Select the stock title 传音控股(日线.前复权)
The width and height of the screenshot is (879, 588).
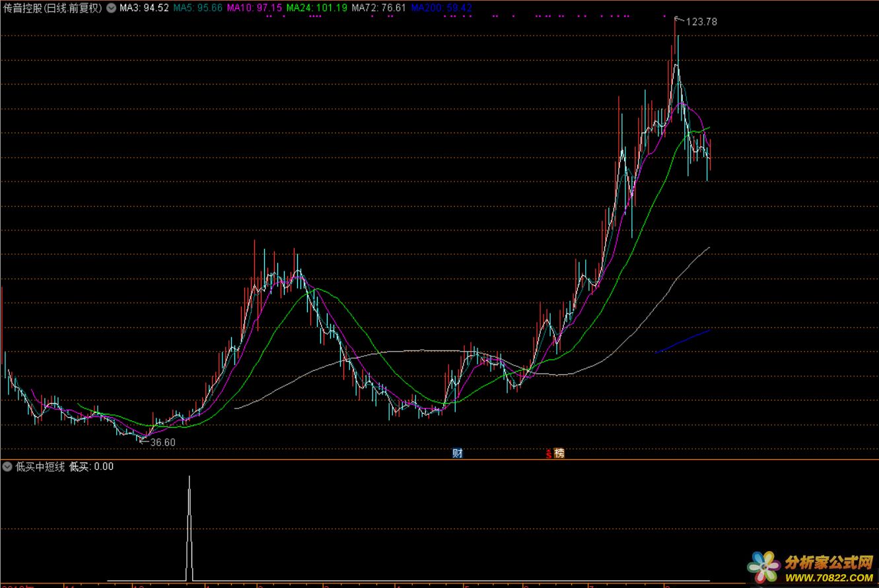pyautogui.click(x=53, y=8)
